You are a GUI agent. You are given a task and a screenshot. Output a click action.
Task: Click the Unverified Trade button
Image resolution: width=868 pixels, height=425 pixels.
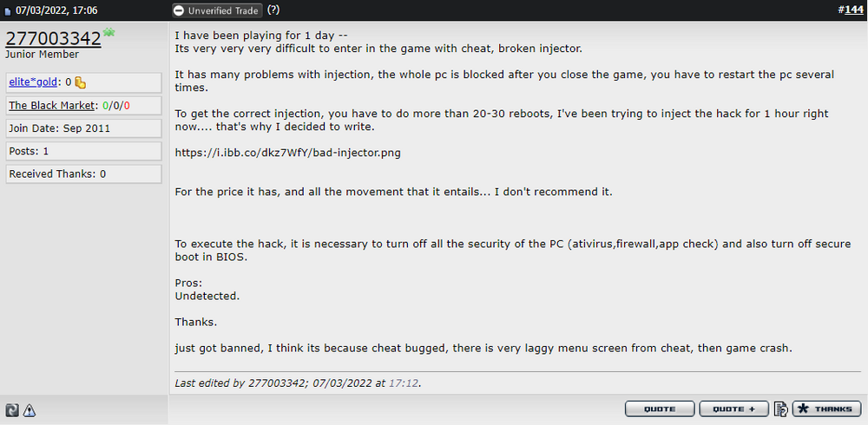(x=216, y=10)
